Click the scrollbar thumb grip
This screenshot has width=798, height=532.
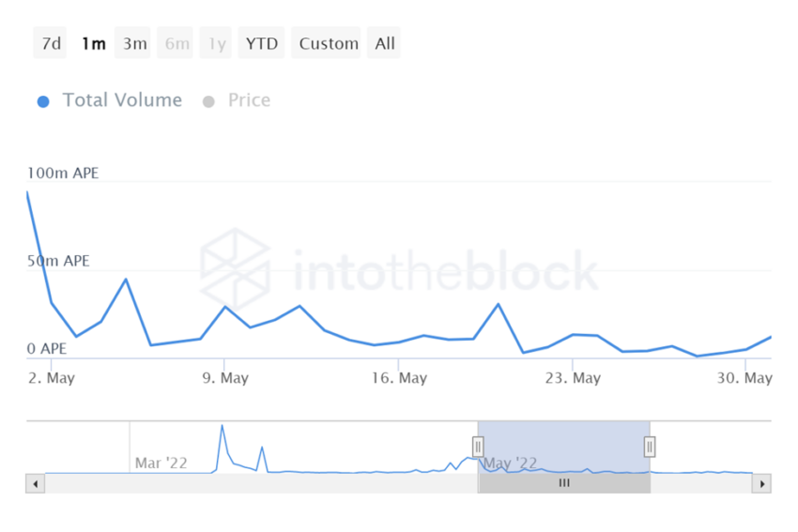click(x=564, y=483)
